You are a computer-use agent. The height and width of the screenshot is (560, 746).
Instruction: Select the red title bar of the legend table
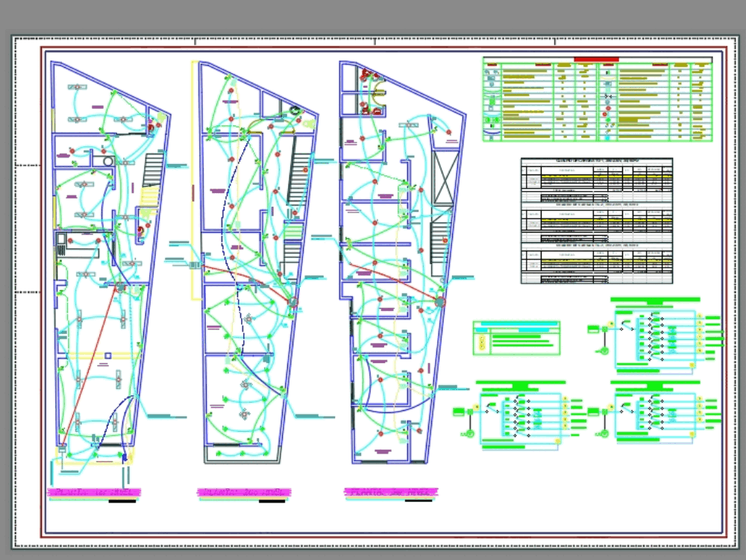(596, 59)
